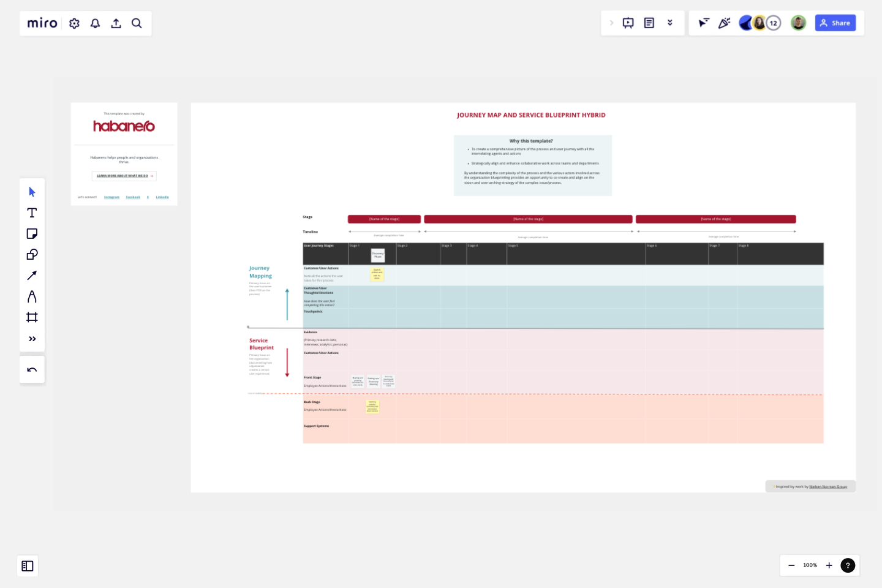Start presentation mode
The width and height of the screenshot is (882, 588).
point(628,22)
